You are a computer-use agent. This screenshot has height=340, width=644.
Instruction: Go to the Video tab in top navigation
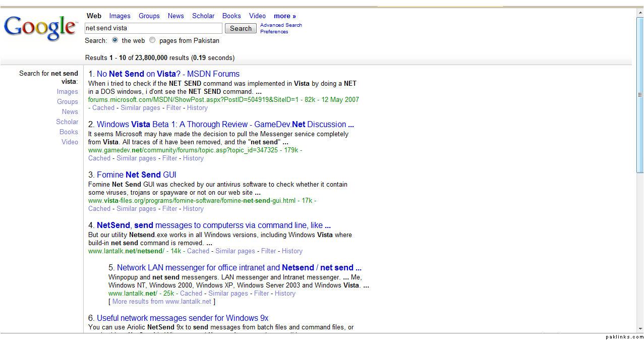tap(257, 16)
